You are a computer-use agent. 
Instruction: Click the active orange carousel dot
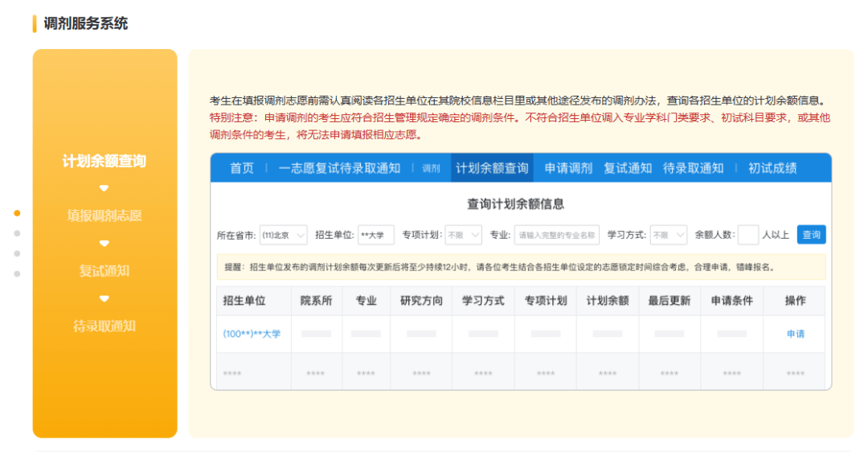[x=17, y=213]
